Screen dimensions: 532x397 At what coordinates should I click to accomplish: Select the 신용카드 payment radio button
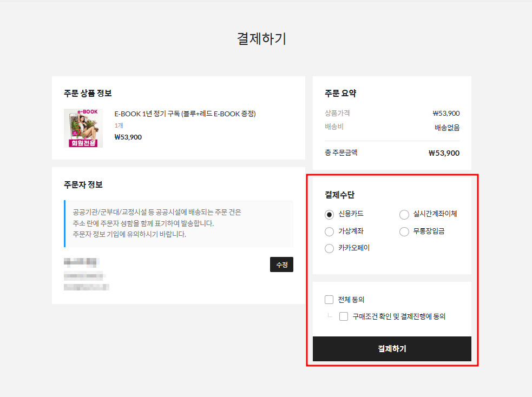[329, 215]
